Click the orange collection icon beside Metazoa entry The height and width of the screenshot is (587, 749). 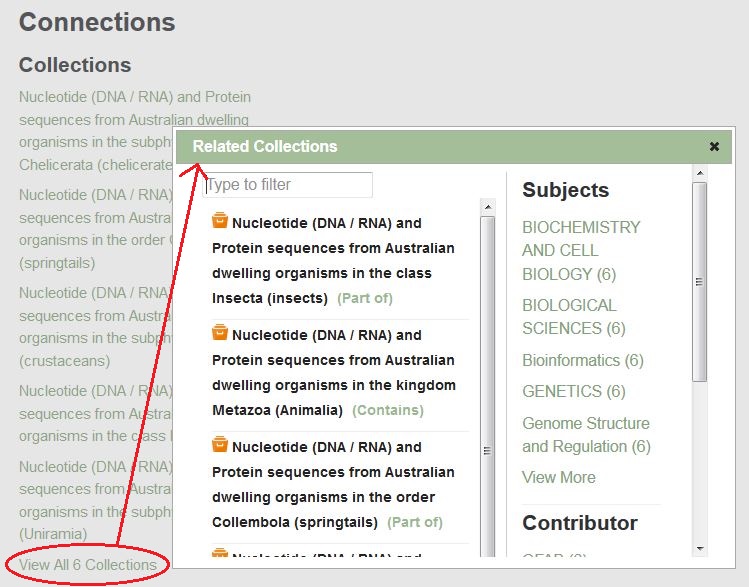pyautogui.click(x=220, y=334)
